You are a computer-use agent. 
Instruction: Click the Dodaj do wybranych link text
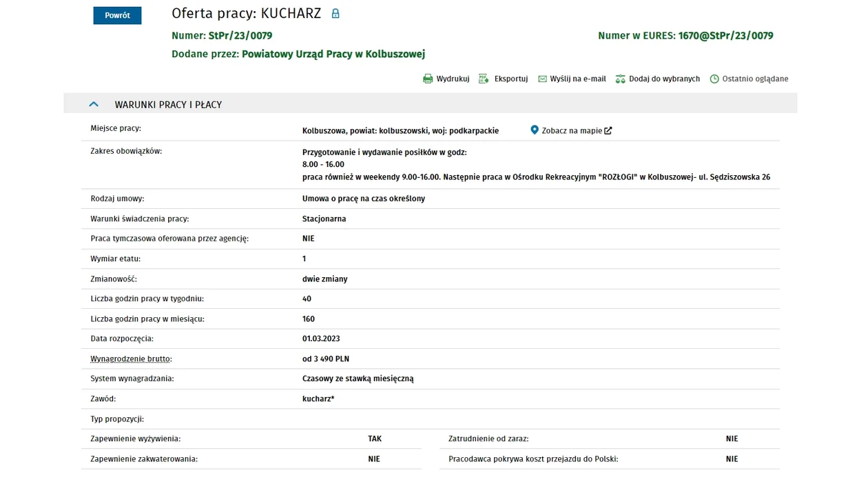(664, 79)
